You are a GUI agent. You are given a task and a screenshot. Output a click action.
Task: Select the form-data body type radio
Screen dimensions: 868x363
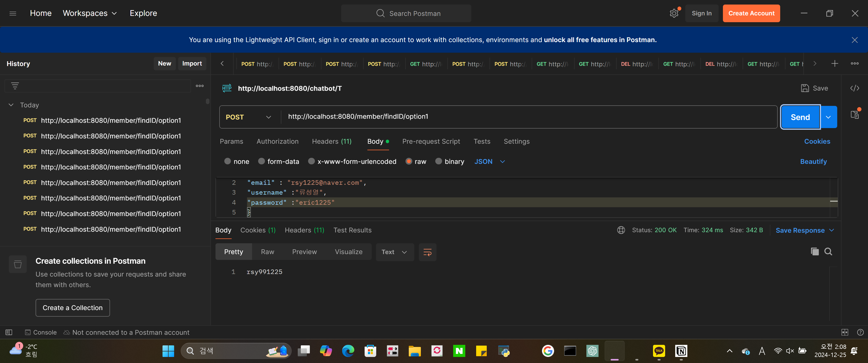261,161
